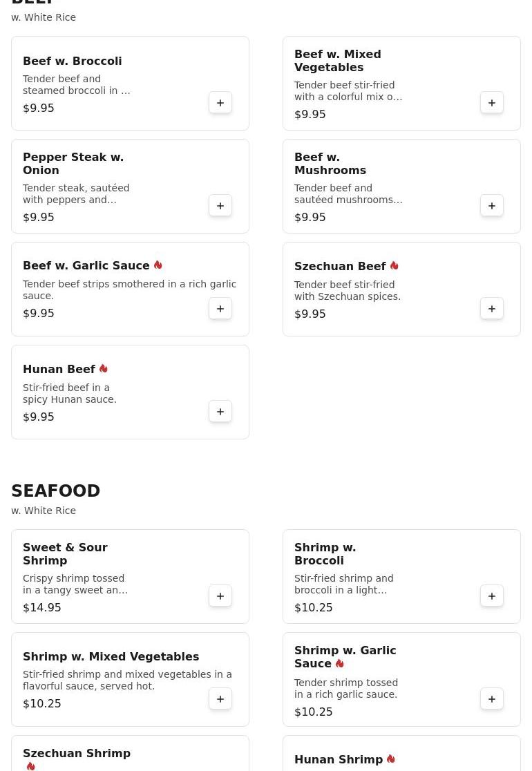Open the Sweet & Sour Shrimp card
Image resolution: width=532 pixels, height=771 pixels.
[x=130, y=576]
